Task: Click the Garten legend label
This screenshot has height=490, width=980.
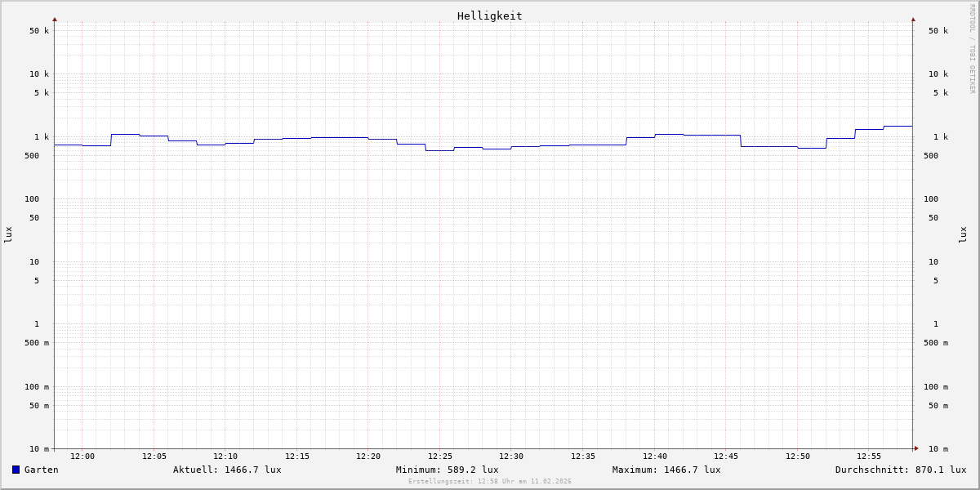Action: [x=41, y=470]
